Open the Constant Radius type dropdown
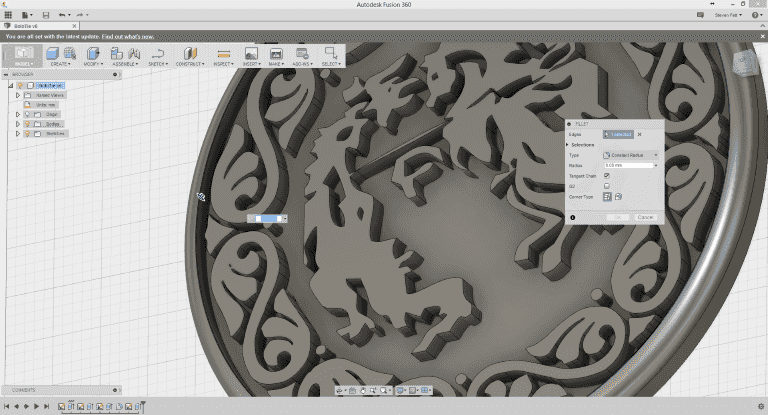The image size is (768, 415). pos(630,155)
